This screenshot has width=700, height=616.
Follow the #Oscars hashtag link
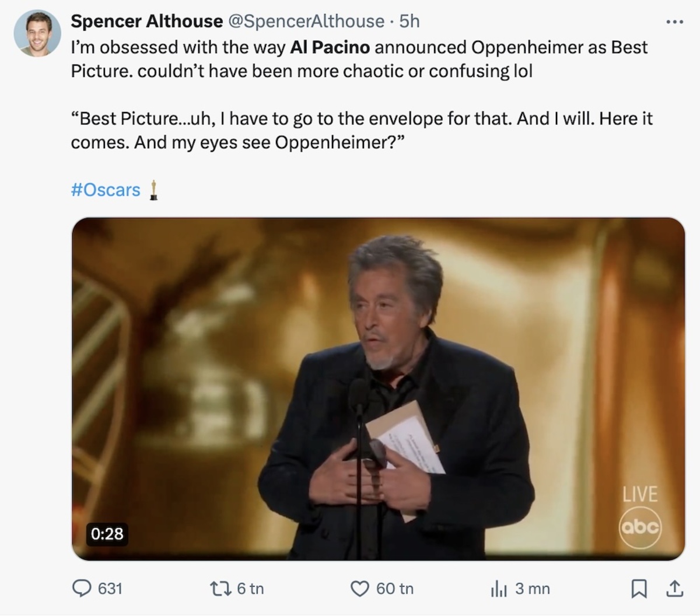coord(106,190)
